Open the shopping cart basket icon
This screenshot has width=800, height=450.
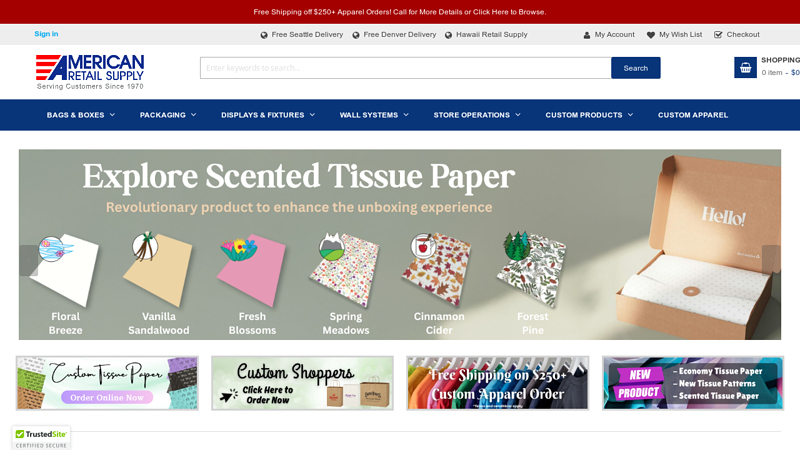point(745,67)
